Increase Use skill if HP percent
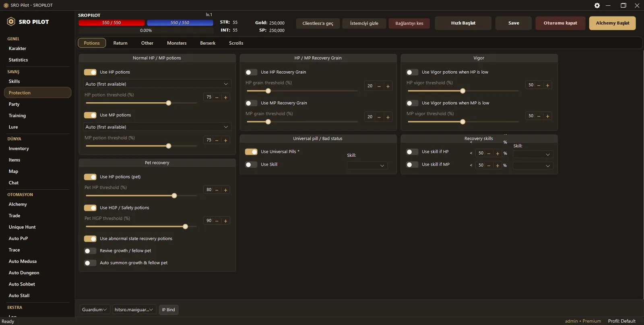This screenshot has width=644, height=325. click(497, 153)
